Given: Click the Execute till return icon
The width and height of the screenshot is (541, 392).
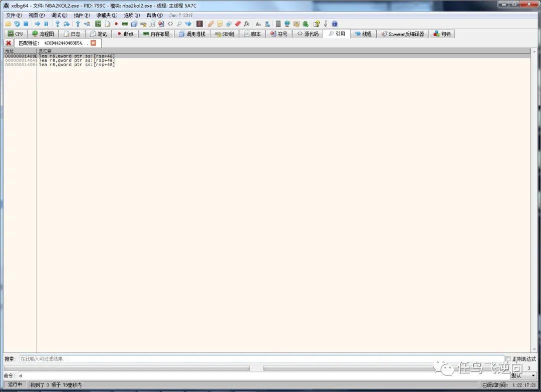Looking at the screenshot, I should [78, 24].
